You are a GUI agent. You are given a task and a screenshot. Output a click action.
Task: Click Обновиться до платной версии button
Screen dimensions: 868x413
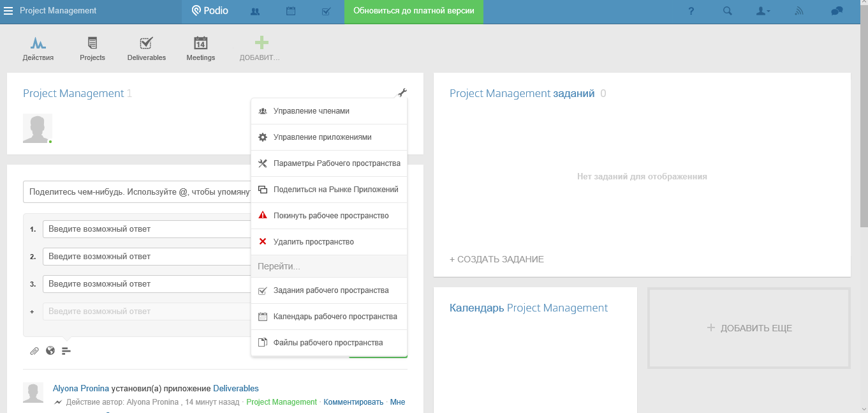(x=414, y=11)
